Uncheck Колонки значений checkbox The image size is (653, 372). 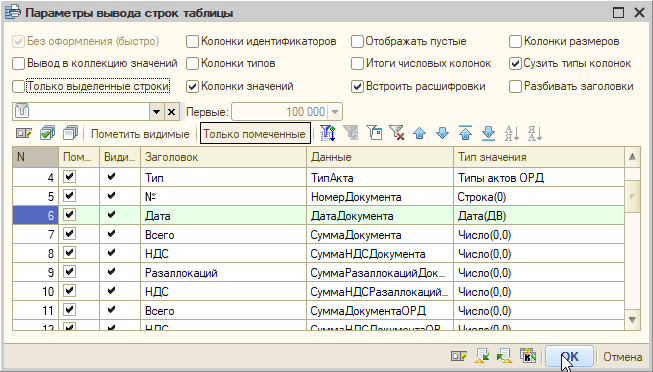[192, 87]
